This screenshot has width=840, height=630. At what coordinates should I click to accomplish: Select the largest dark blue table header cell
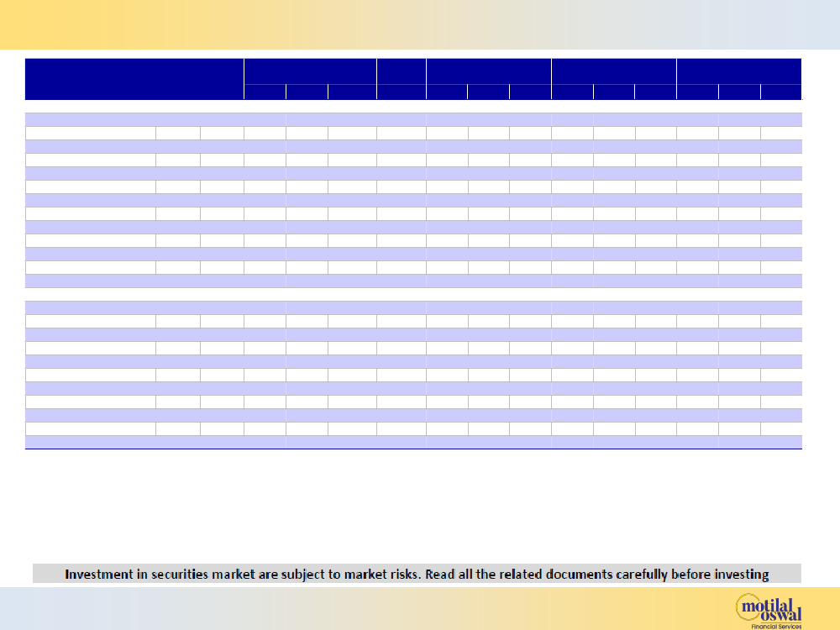coord(134,79)
